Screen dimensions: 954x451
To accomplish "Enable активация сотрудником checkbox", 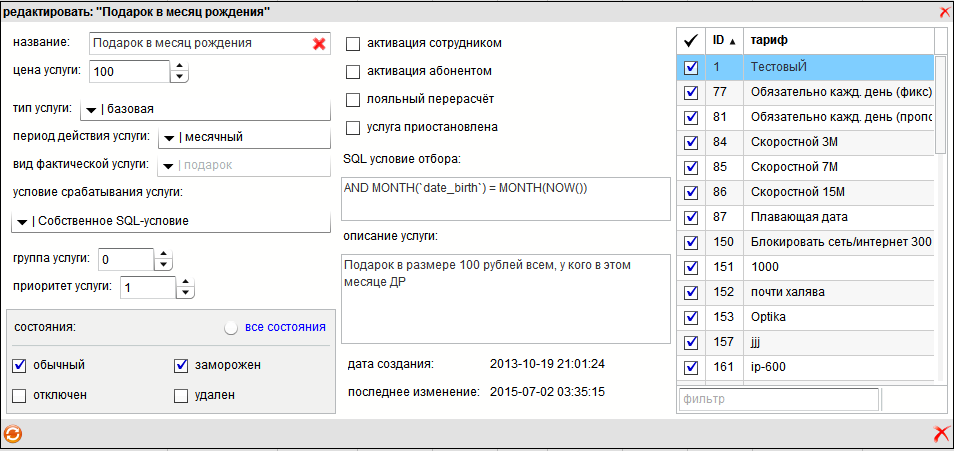I will click(x=353, y=44).
